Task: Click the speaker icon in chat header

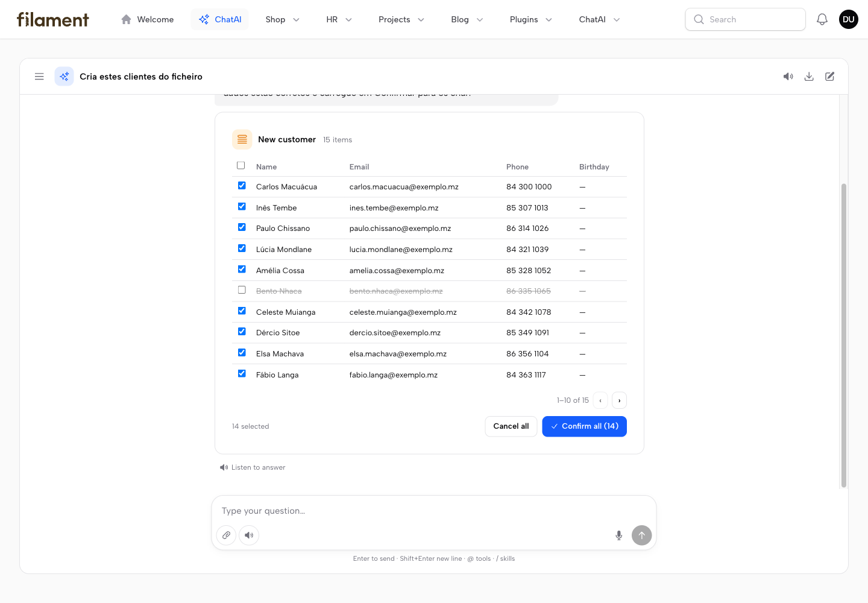Action: (x=788, y=77)
